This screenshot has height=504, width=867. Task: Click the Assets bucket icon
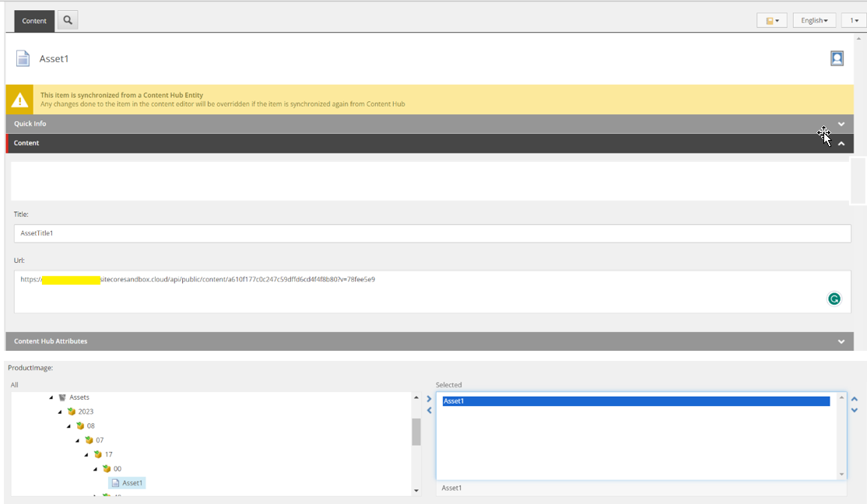click(62, 397)
